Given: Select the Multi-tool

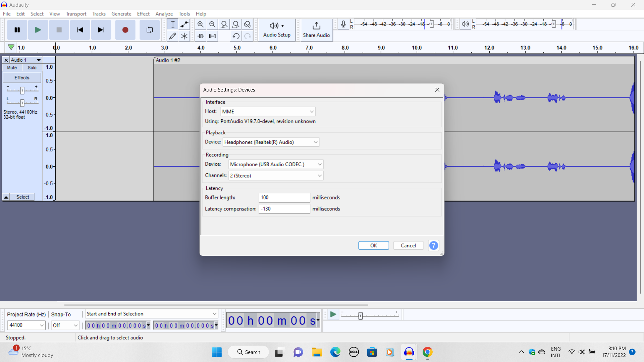Looking at the screenshot, I should coord(184,36).
